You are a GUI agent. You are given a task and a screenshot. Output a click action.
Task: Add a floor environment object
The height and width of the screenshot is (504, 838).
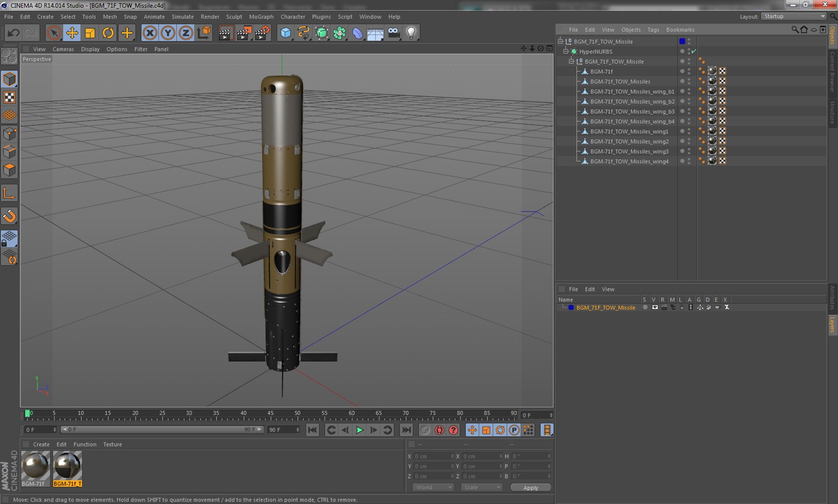[376, 33]
